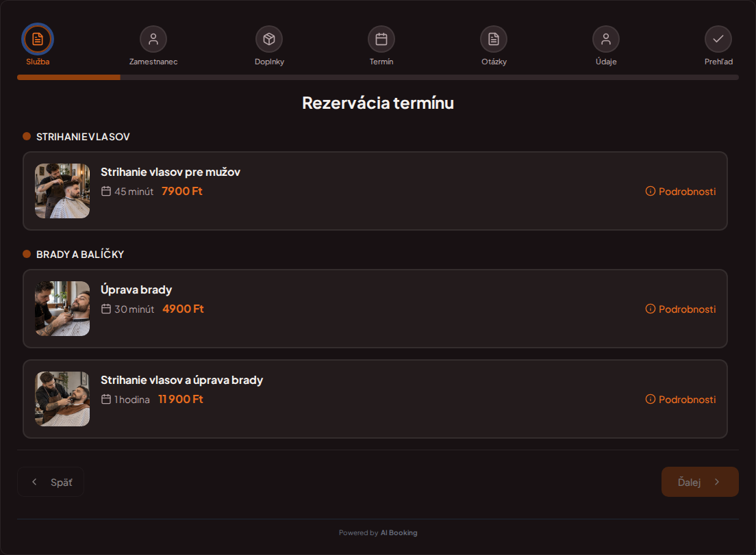Click the orange progress bar
Viewport: 756px width, 555px height.
pos(68,77)
